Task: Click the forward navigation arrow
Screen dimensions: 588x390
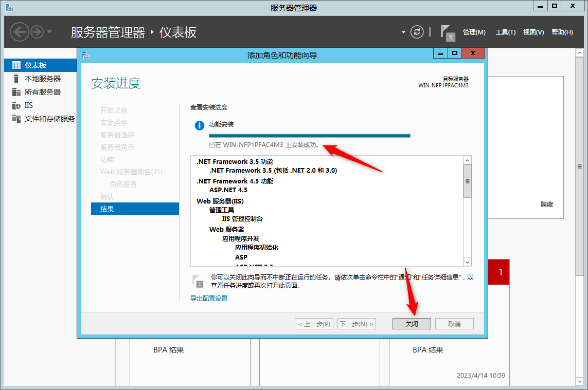Action: click(x=37, y=32)
